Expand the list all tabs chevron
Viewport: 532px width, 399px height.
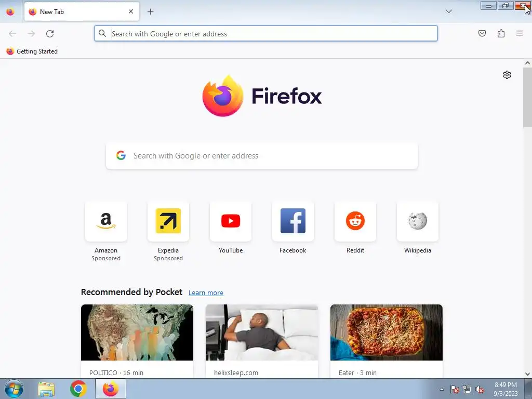(x=448, y=11)
